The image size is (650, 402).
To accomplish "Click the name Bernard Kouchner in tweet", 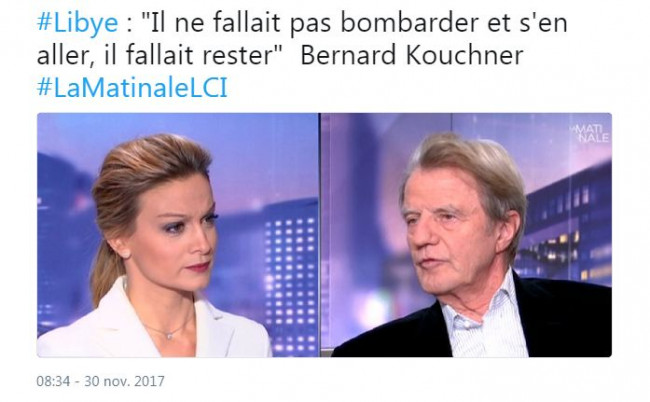I will (412, 55).
